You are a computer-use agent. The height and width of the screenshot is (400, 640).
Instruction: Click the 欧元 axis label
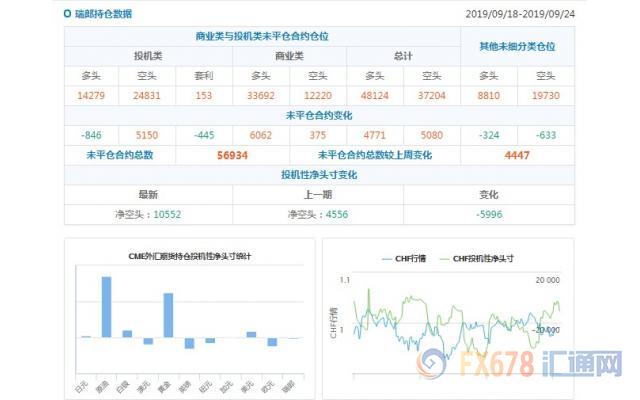268,386
